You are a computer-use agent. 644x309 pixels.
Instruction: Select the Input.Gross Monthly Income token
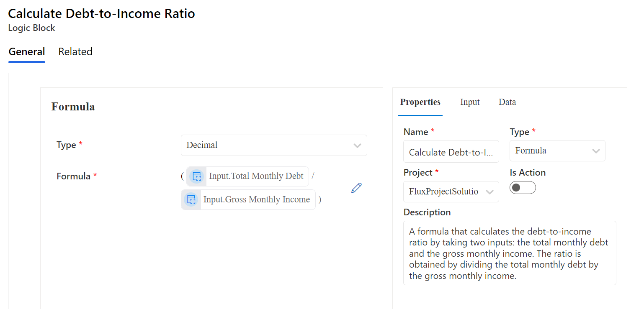tap(256, 200)
